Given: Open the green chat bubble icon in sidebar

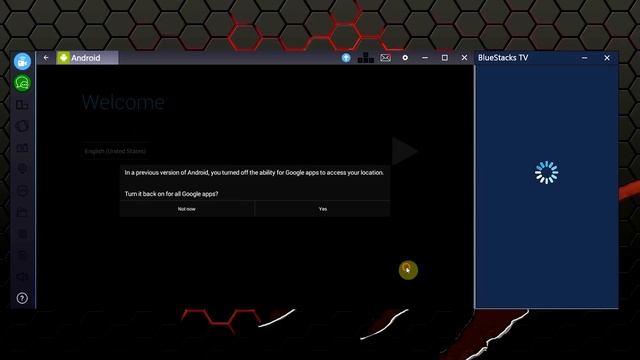Looking at the screenshot, I should (22, 83).
